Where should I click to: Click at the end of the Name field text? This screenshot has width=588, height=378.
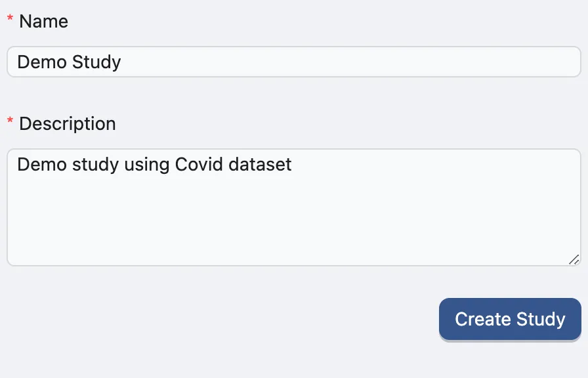point(121,61)
